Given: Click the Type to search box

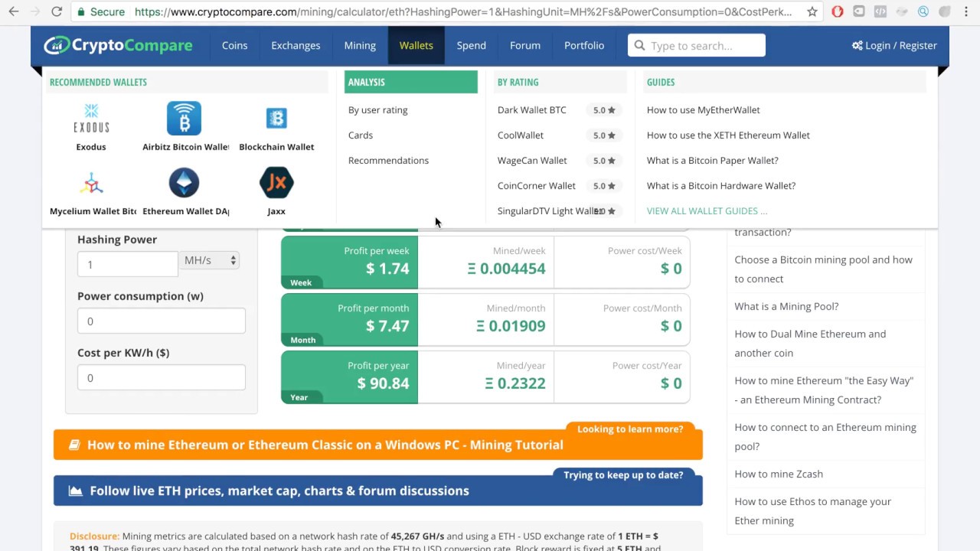Looking at the screenshot, I should tap(697, 45).
